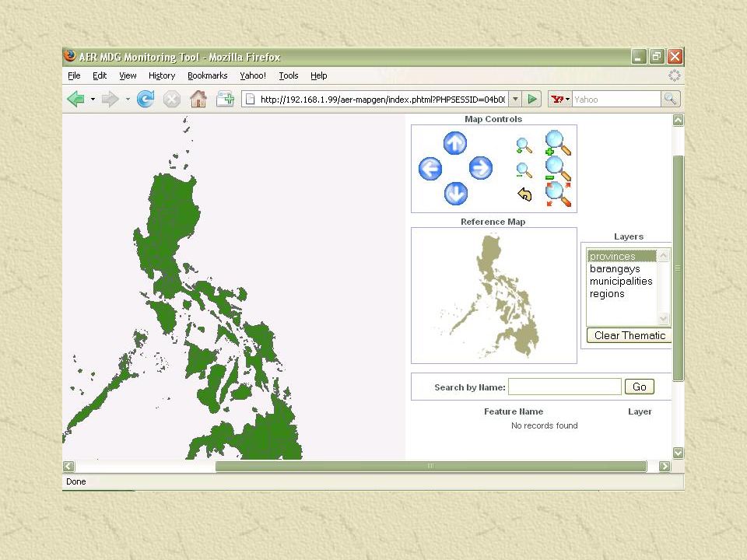The image size is (747, 560).
Task: Close the Firefox window
Action: pos(675,57)
